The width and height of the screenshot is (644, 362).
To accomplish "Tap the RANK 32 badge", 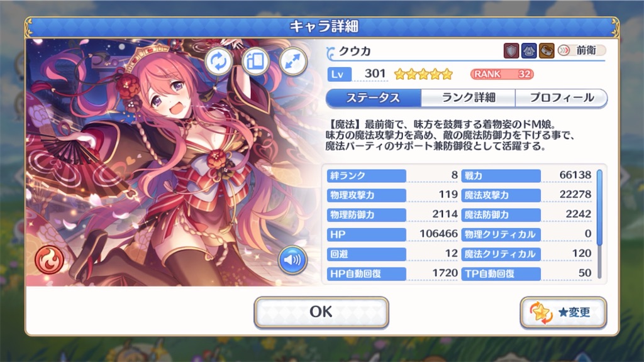I will pos(502,74).
